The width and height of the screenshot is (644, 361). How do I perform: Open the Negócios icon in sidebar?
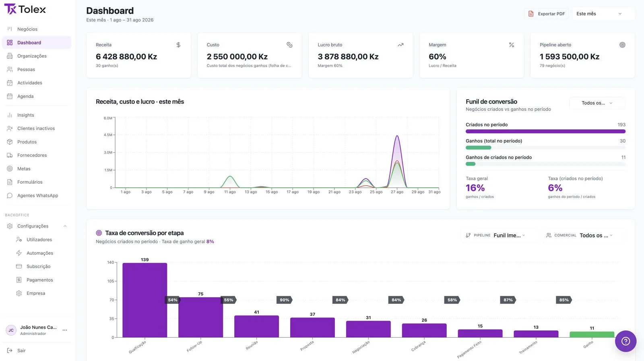[10, 29]
